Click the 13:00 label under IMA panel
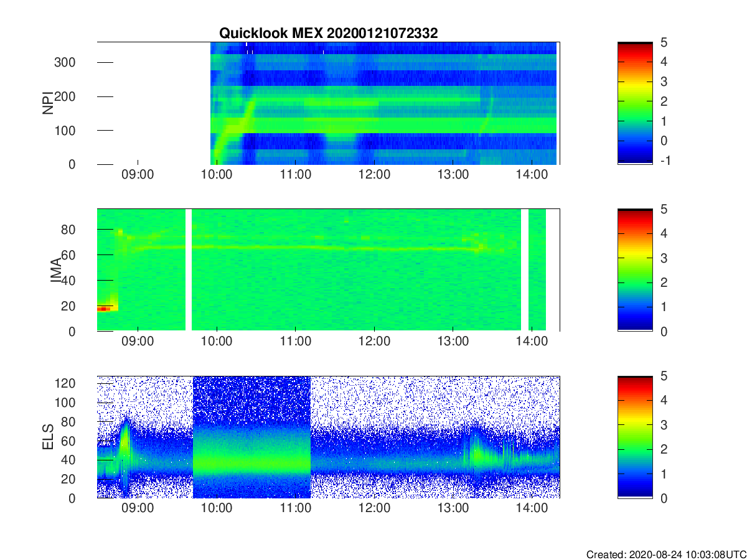Screen dimensions: 747x560 (453, 342)
